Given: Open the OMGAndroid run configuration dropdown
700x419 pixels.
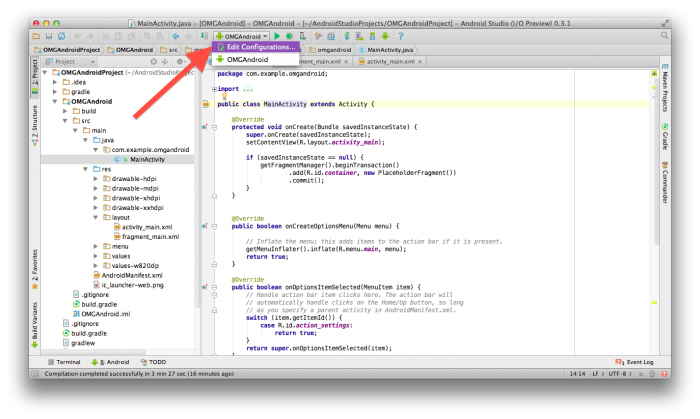Looking at the screenshot, I should 241,36.
